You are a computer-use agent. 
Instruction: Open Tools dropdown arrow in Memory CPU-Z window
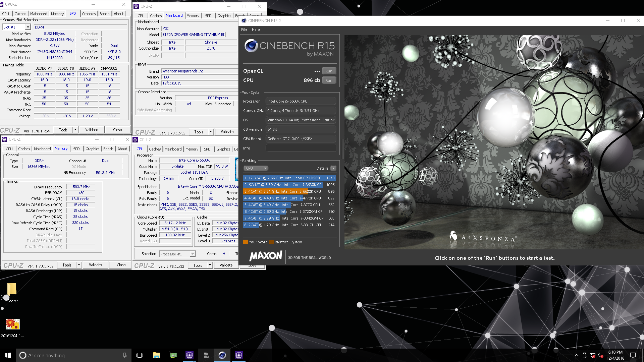tap(79, 265)
